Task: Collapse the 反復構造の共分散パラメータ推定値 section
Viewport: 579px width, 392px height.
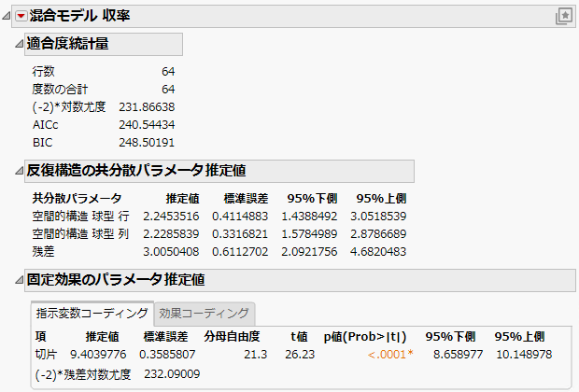Action: [20, 171]
